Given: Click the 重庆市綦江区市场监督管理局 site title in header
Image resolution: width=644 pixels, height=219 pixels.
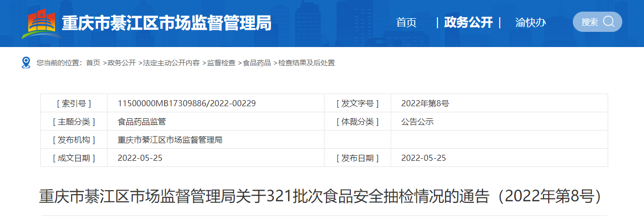Looking at the screenshot, I should [x=167, y=23].
